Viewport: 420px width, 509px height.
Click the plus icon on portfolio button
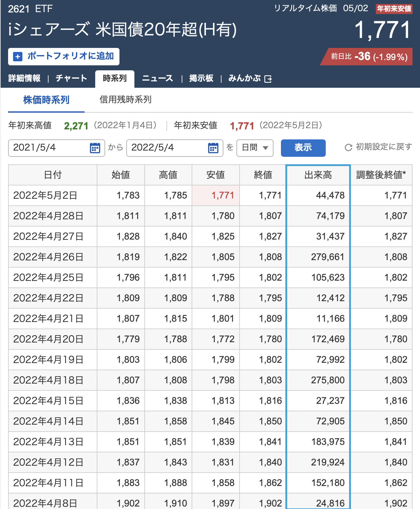point(18,57)
